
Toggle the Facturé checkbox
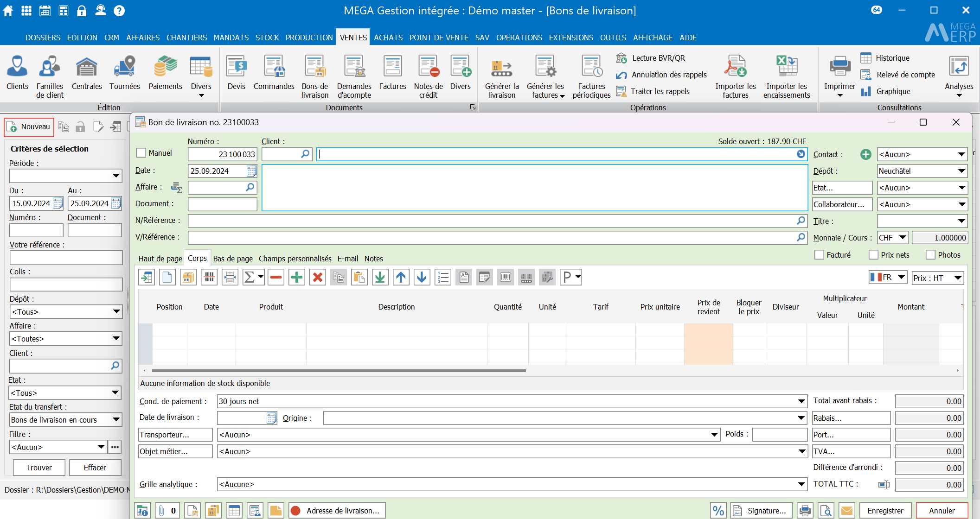coord(820,255)
